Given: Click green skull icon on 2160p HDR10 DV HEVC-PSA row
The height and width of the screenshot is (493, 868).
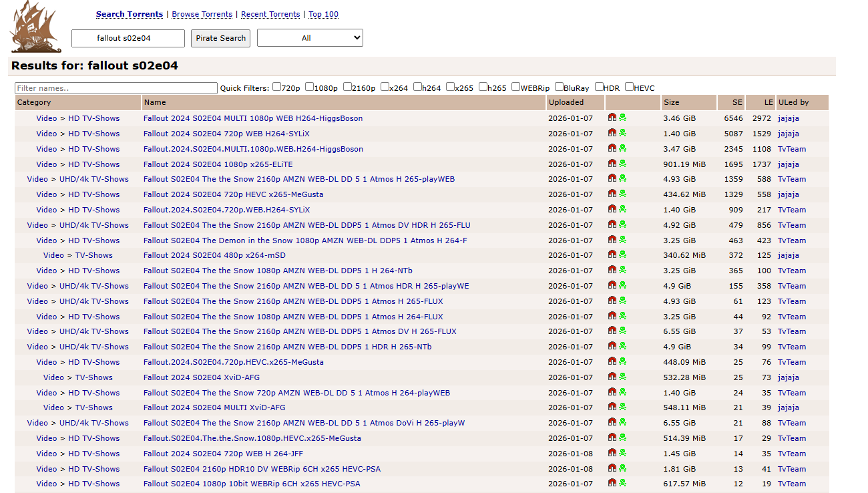Looking at the screenshot, I should (x=622, y=468).
